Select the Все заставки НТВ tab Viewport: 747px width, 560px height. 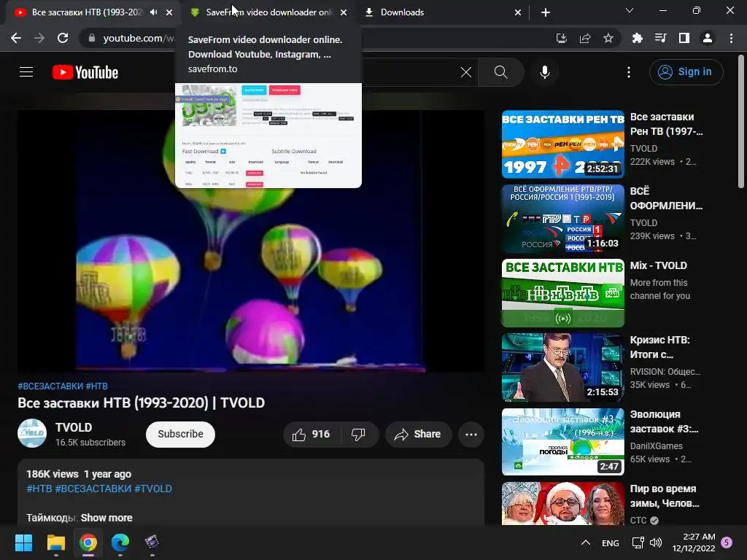86,12
